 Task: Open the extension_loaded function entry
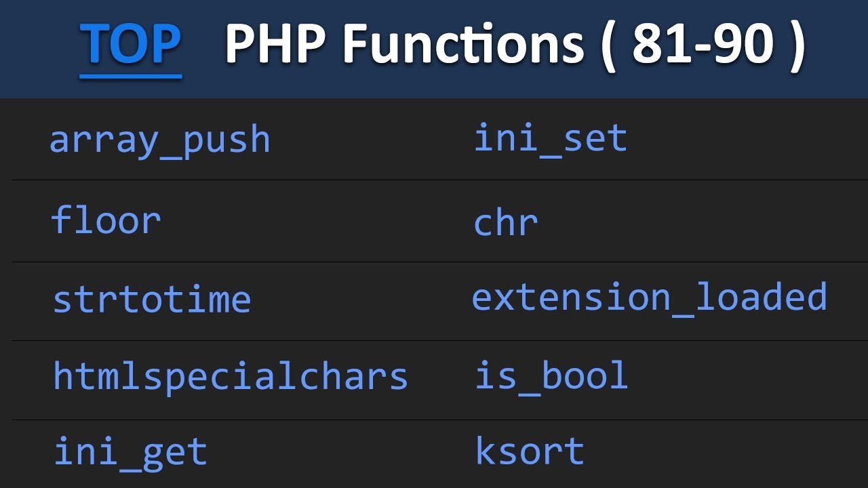point(650,298)
